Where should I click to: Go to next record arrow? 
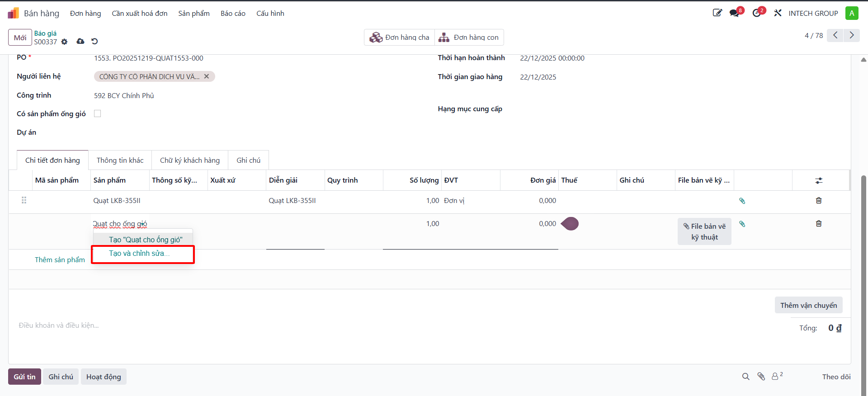852,35
